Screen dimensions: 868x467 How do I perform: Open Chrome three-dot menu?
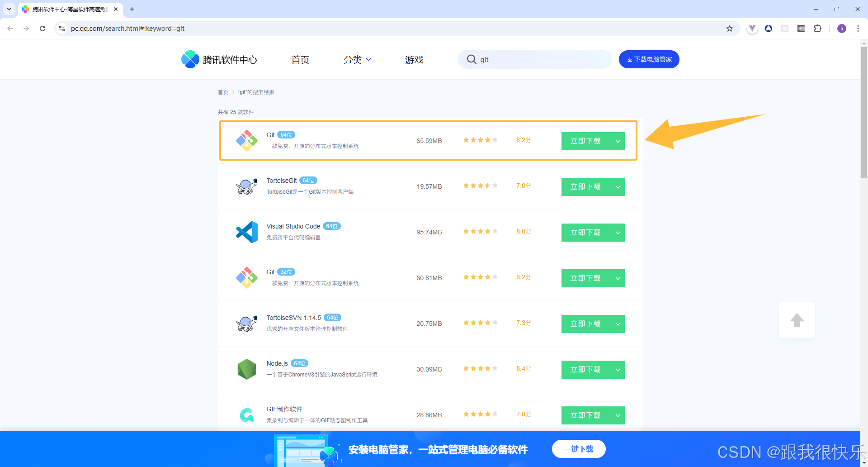pos(858,29)
